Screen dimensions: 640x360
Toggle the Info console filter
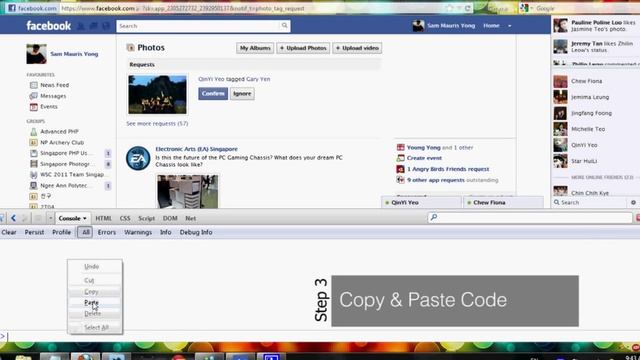[165, 232]
